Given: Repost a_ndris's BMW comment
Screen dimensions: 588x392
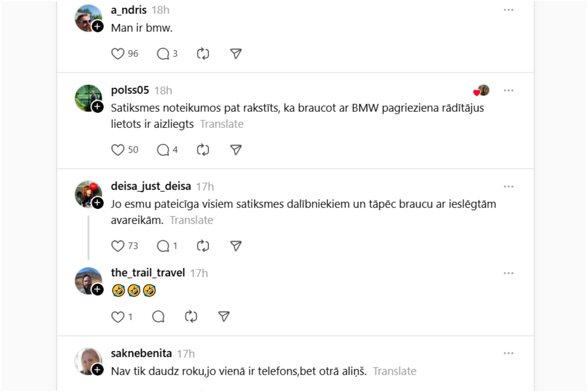Looking at the screenshot, I should pos(203,54).
